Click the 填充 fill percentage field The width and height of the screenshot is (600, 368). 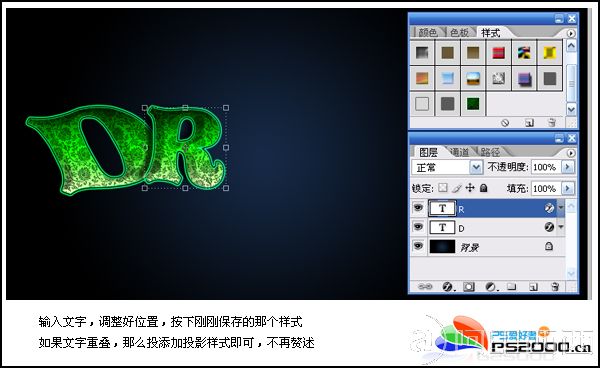(544, 189)
